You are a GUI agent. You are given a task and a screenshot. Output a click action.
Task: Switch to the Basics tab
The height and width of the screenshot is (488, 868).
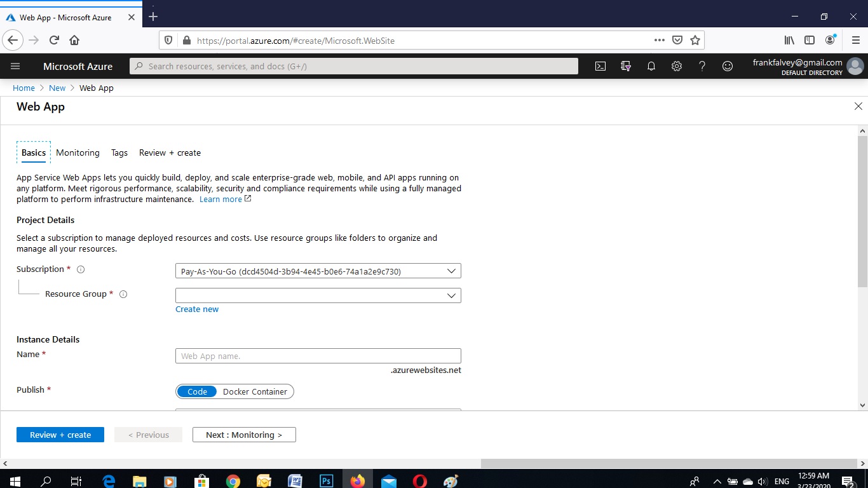(x=34, y=152)
